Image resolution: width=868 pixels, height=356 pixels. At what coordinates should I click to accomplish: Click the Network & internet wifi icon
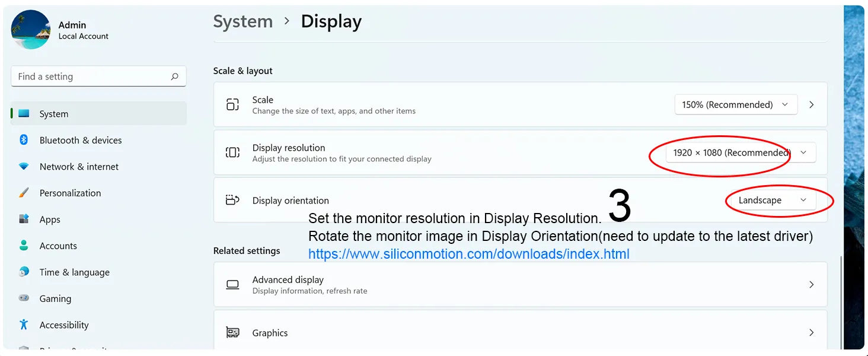pos(24,167)
